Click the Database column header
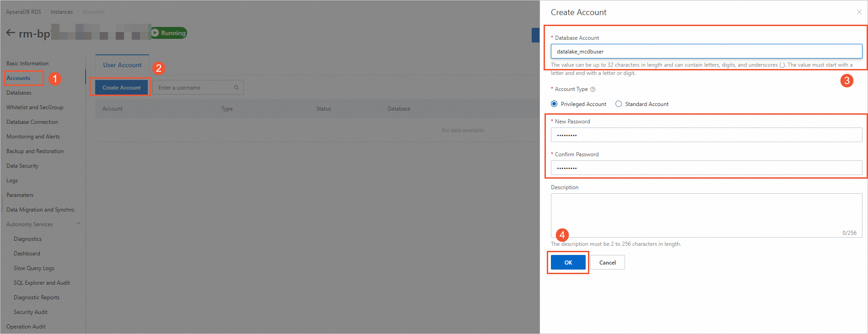Viewport: 868px width, 334px height. 399,109
